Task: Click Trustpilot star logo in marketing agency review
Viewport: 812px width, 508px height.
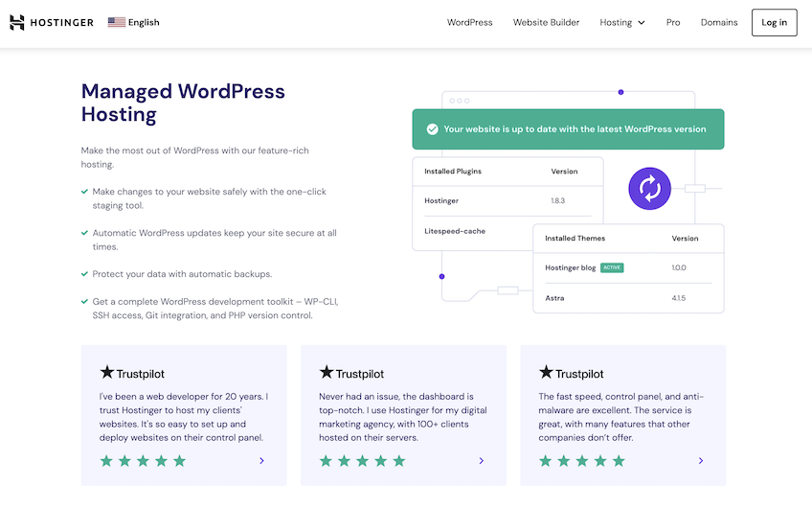Action: pyautogui.click(x=327, y=372)
